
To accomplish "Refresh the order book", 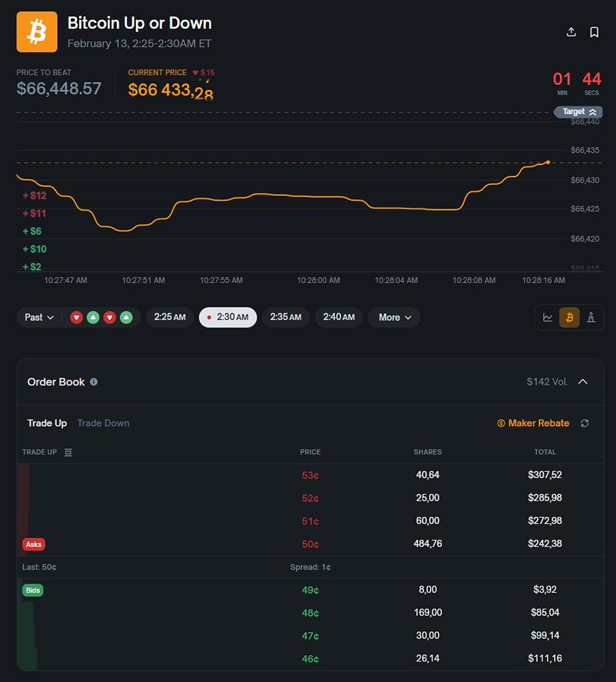I will pos(585,424).
